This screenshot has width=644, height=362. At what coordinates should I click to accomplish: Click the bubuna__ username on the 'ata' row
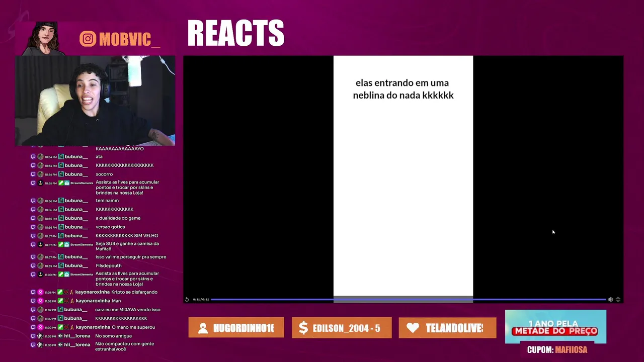[x=76, y=157]
